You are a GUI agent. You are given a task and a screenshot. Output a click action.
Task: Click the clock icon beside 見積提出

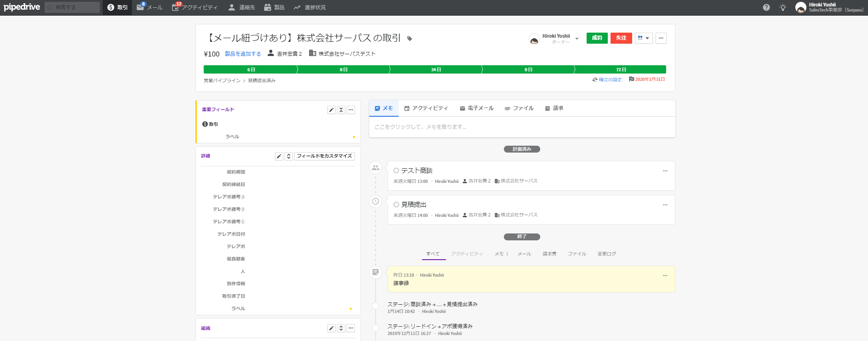tap(376, 201)
